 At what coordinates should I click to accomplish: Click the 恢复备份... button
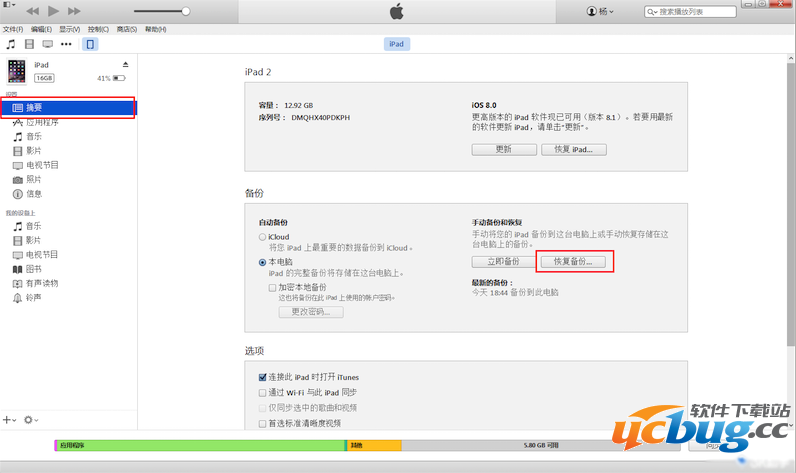pos(573,262)
